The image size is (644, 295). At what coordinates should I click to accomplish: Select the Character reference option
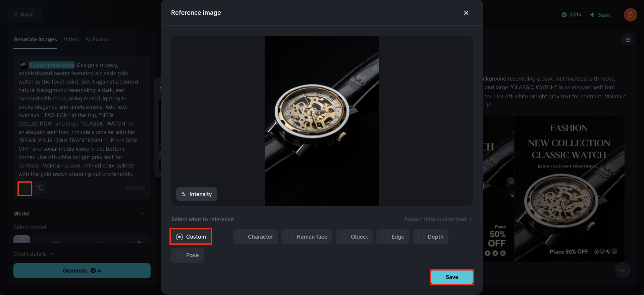[255, 237]
